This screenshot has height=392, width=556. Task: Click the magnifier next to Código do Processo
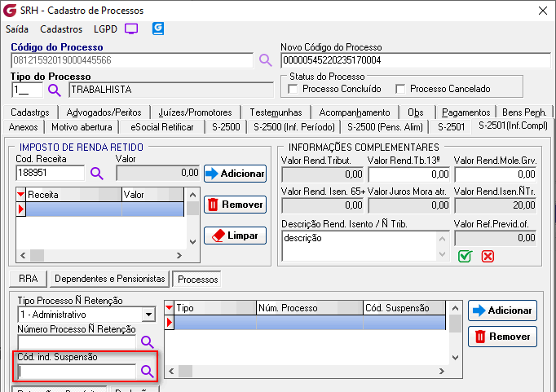[x=265, y=60]
